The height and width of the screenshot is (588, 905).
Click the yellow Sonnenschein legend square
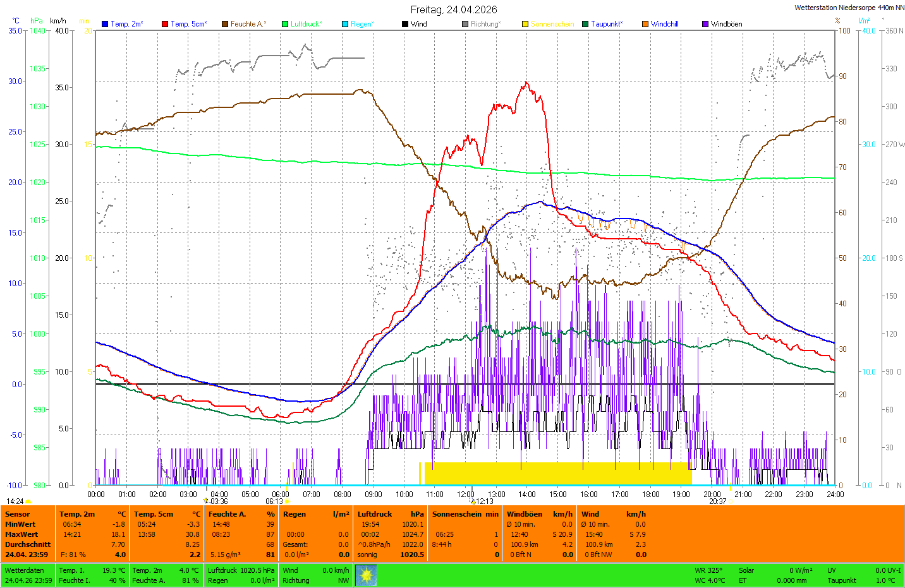525,24
